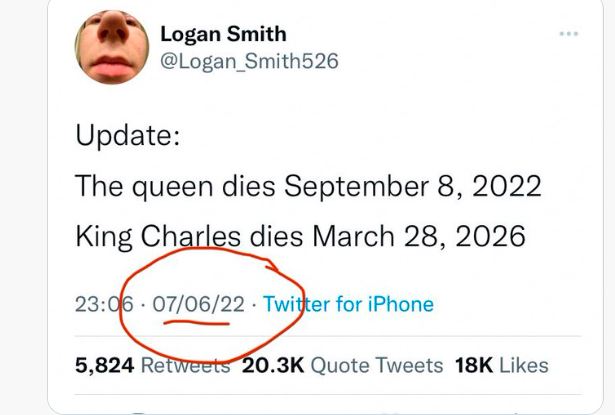Open the Retweets label
The width and height of the screenshot is (615, 415).
click(184, 366)
